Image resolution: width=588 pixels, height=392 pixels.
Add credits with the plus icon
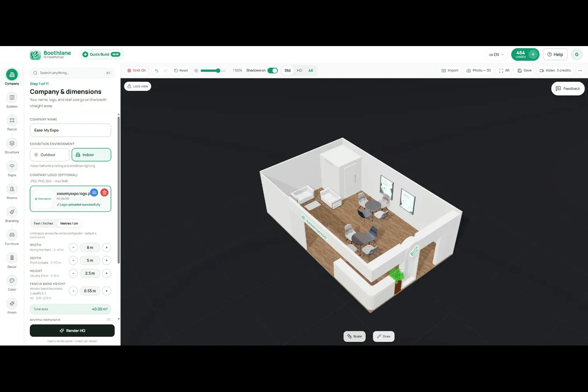[533, 54]
